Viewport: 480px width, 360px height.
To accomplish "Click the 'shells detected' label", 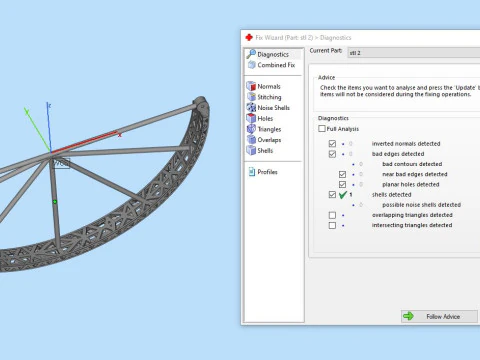I will (391, 195).
